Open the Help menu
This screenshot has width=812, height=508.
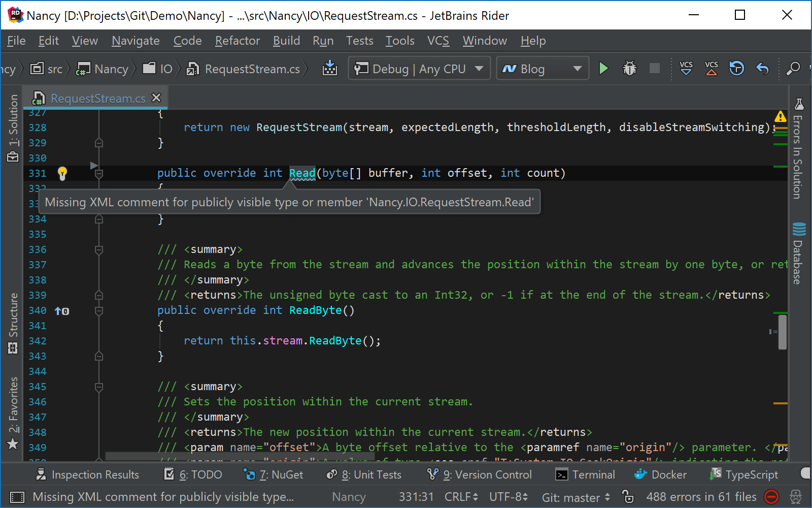click(x=533, y=41)
